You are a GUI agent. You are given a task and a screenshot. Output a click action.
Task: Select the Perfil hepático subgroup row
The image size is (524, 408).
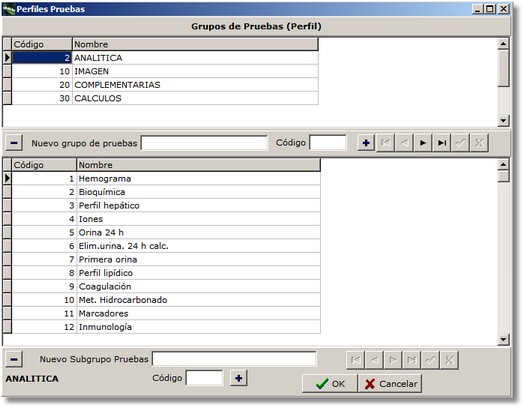(166, 205)
